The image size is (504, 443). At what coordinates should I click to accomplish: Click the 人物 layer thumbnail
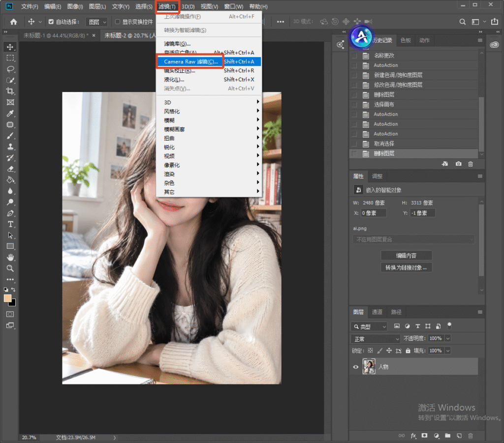click(x=369, y=367)
